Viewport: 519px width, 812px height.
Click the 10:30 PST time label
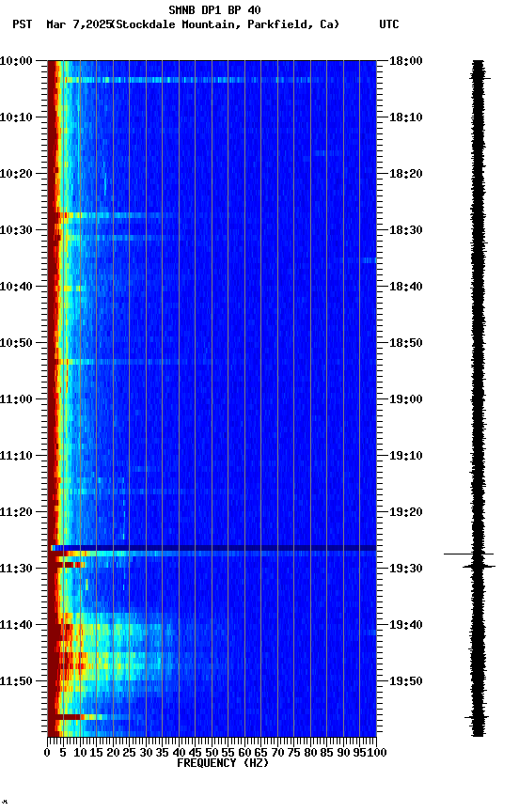[16, 230]
